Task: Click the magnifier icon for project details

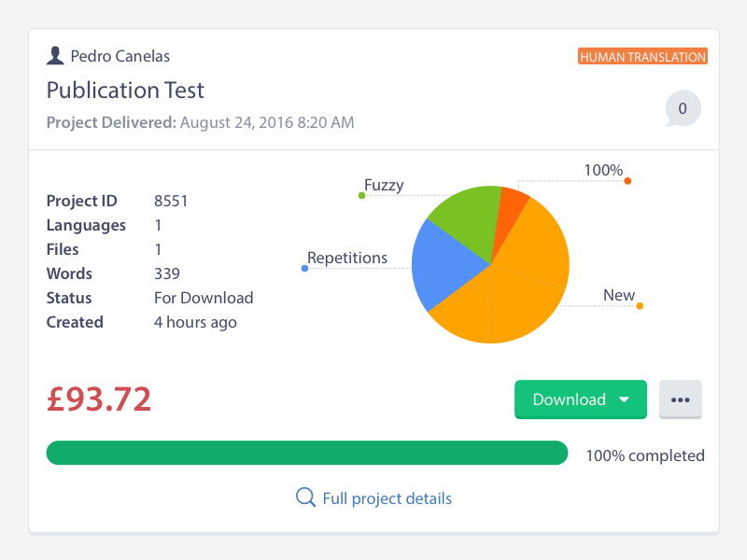Action: pos(305,497)
